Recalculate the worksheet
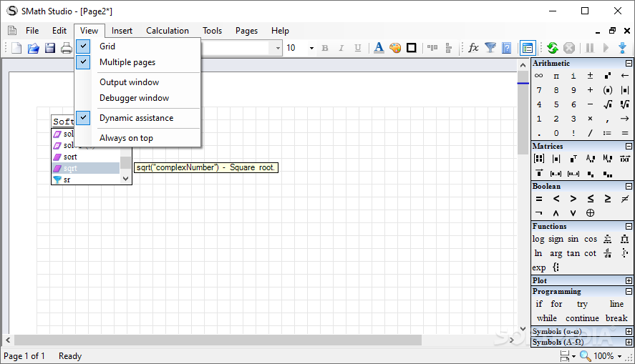 553,48
